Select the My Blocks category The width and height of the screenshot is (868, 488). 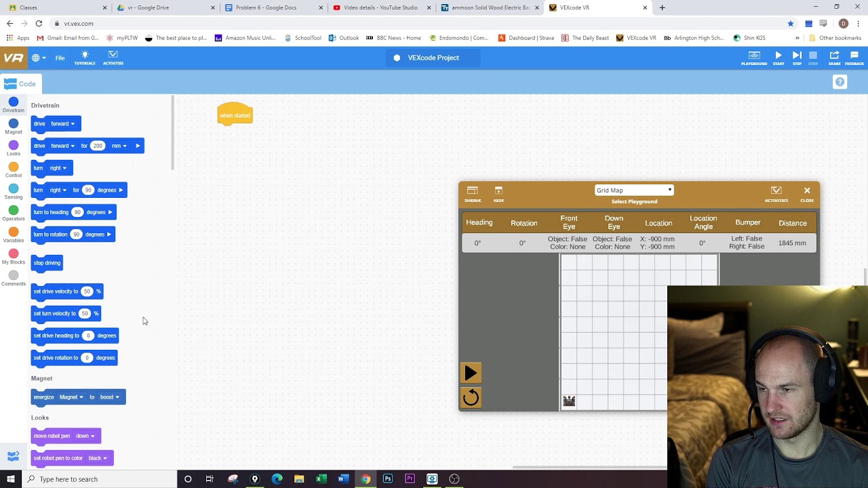[x=14, y=257]
